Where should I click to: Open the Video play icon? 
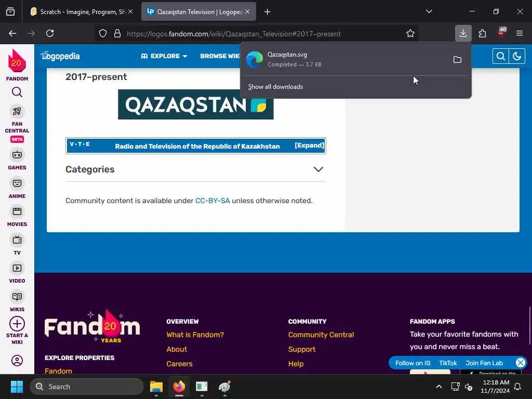coord(17,269)
